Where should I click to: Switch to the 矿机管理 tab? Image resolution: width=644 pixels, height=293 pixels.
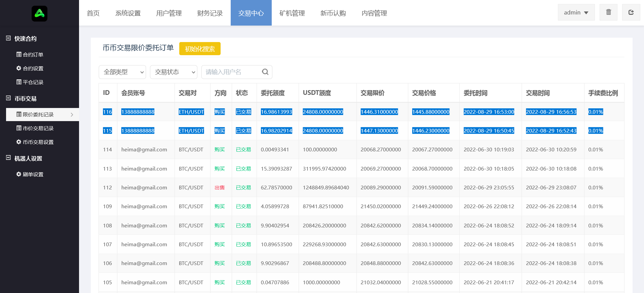[292, 13]
